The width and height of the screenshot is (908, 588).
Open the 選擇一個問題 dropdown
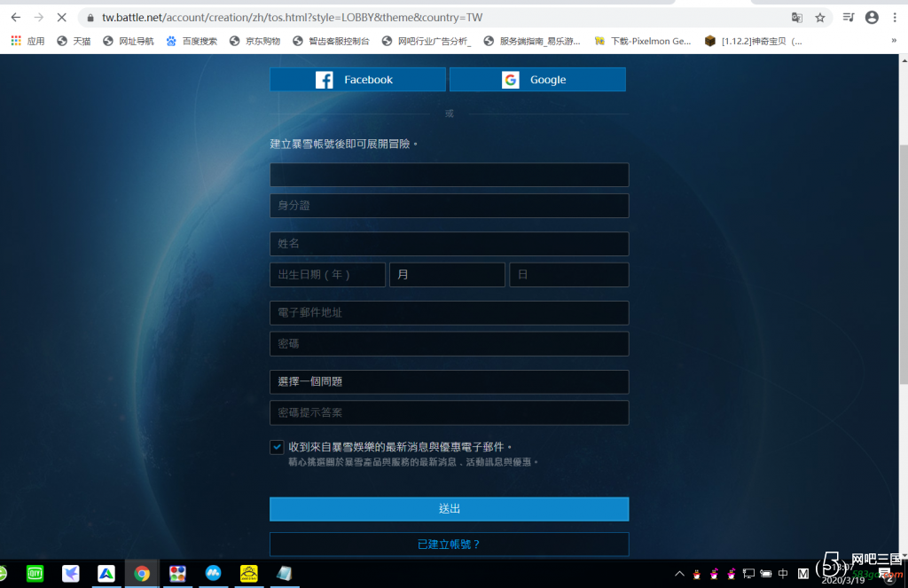450,381
